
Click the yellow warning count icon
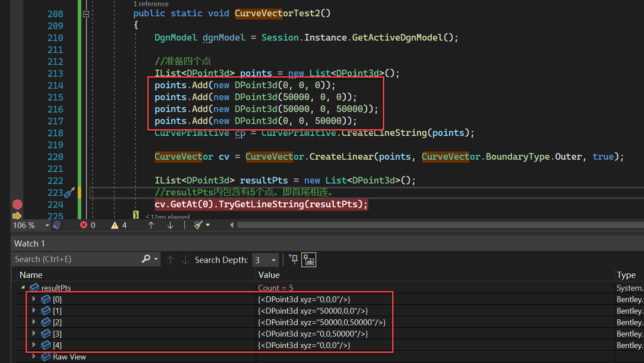pos(115,225)
